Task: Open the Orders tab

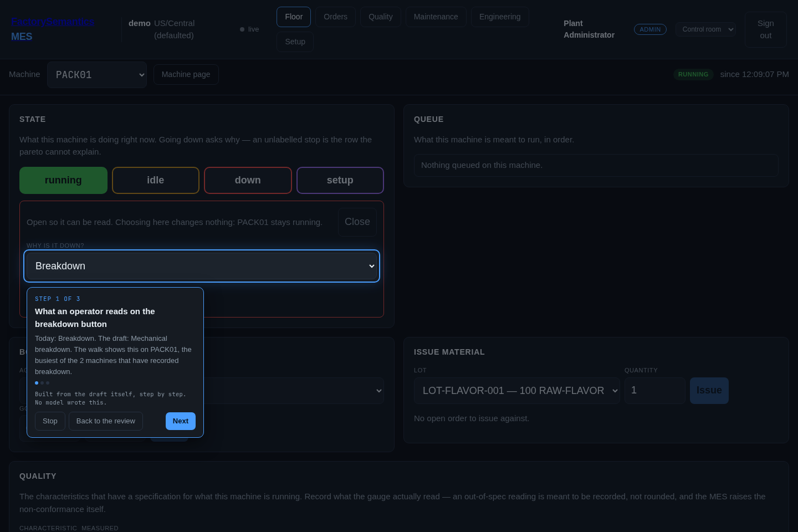Action: (336, 17)
